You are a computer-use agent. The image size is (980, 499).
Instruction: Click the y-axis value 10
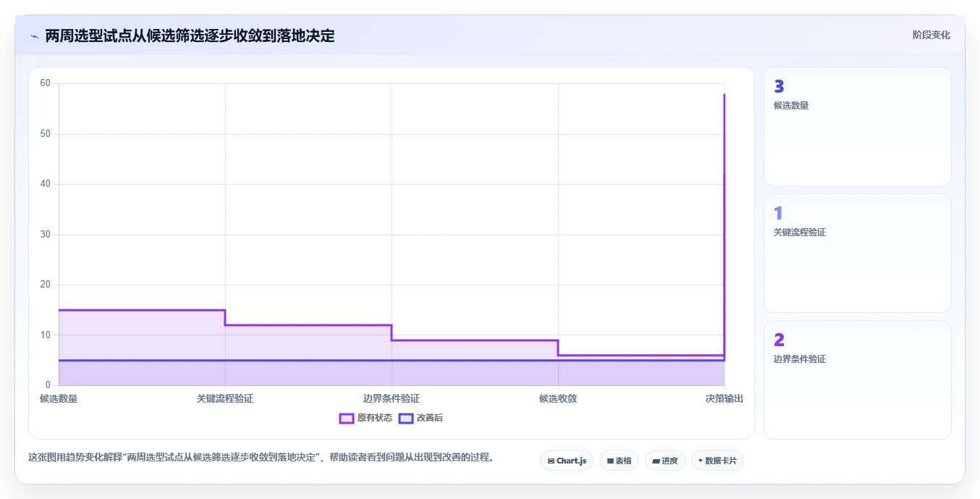pyautogui.click(x=46, y=335)
